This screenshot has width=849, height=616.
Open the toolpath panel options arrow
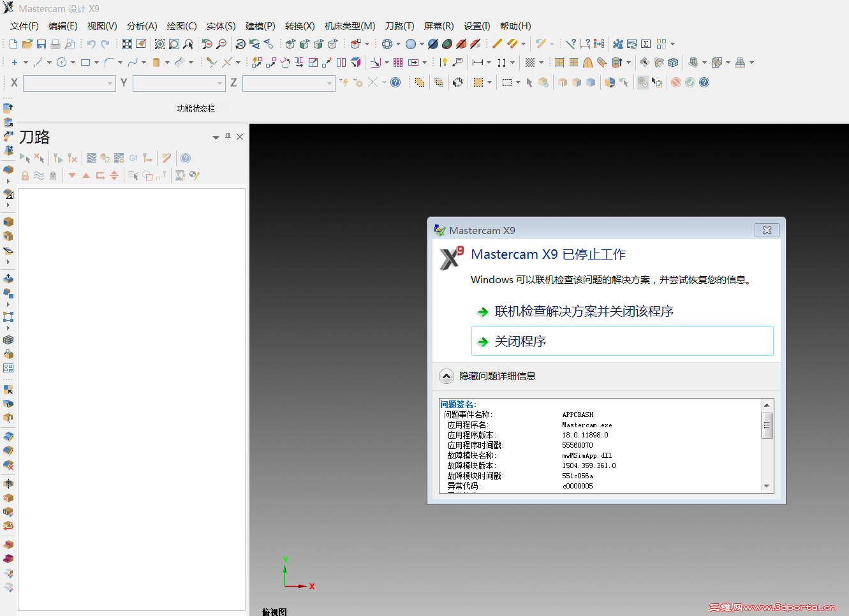pos(216,137)
